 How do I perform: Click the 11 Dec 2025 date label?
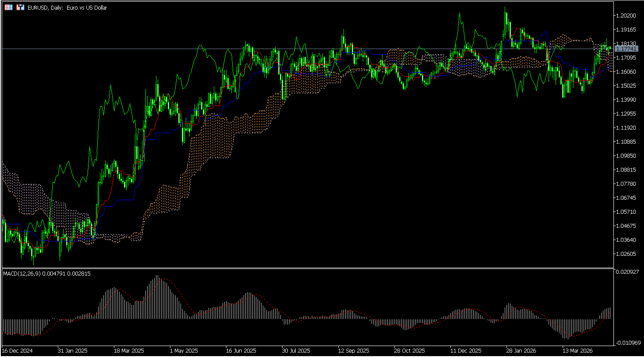(x=465, y=351)
